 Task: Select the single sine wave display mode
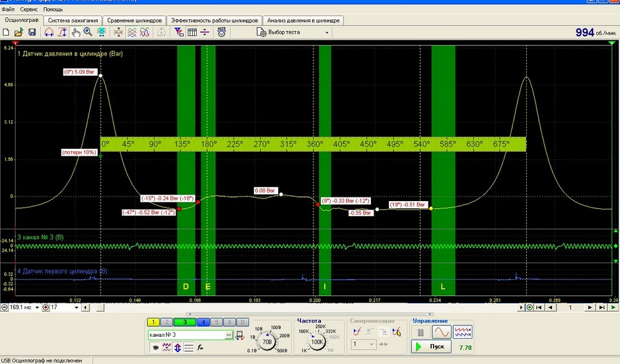[x=441, y=332]
